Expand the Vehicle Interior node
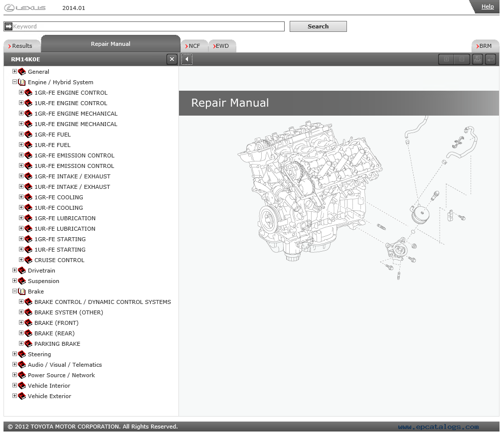The width and height of the screenshot is (504, 435). (14, 385)
